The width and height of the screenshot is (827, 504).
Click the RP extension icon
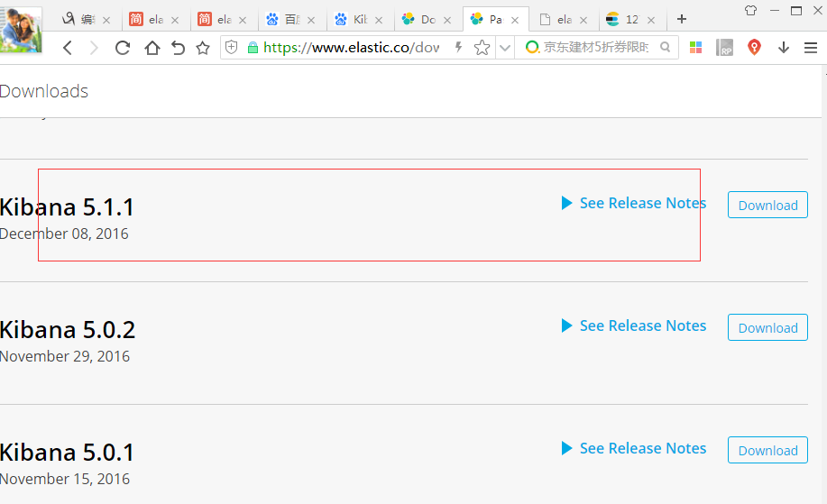tap(725, 48)
